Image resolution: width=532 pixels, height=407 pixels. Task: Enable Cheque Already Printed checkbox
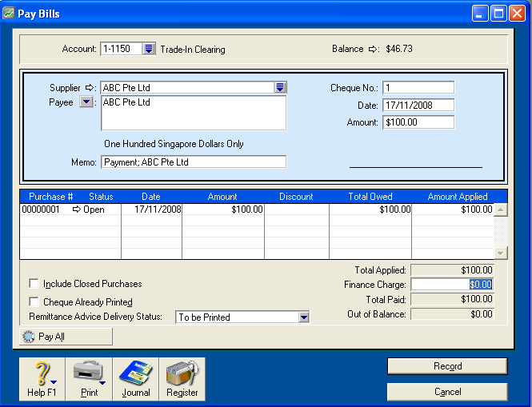coord(34,301)
